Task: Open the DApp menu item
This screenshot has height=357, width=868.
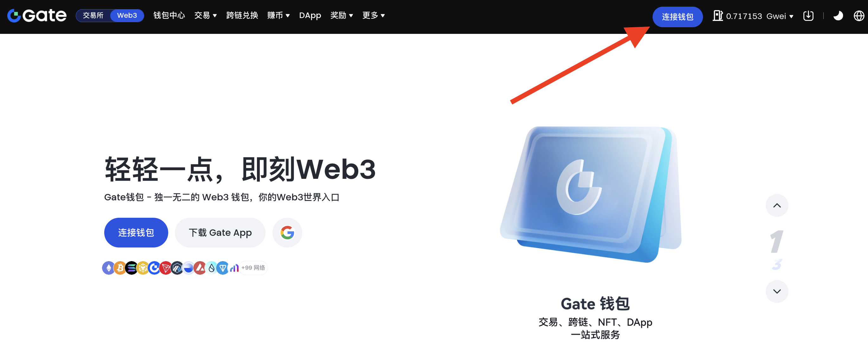Action: pos(310,16)
